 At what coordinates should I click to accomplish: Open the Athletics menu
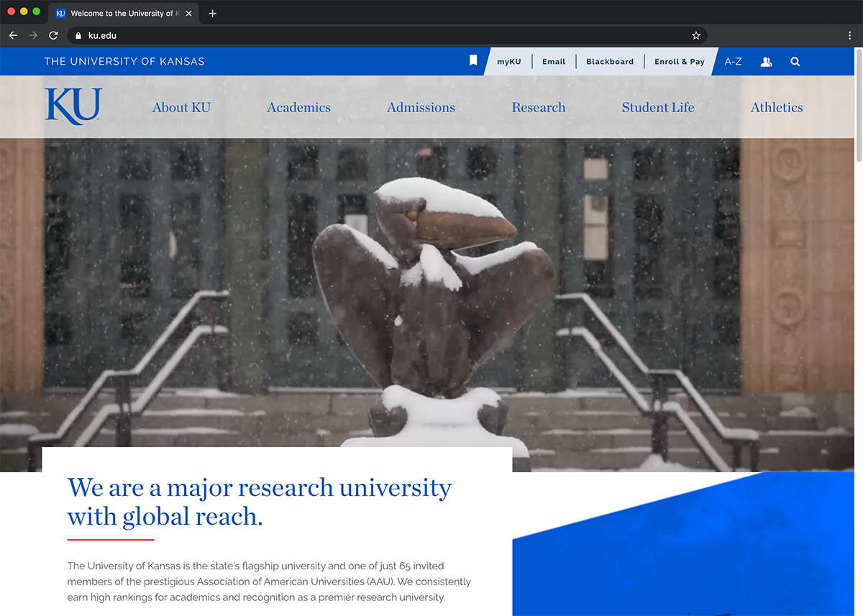[777, 107]
